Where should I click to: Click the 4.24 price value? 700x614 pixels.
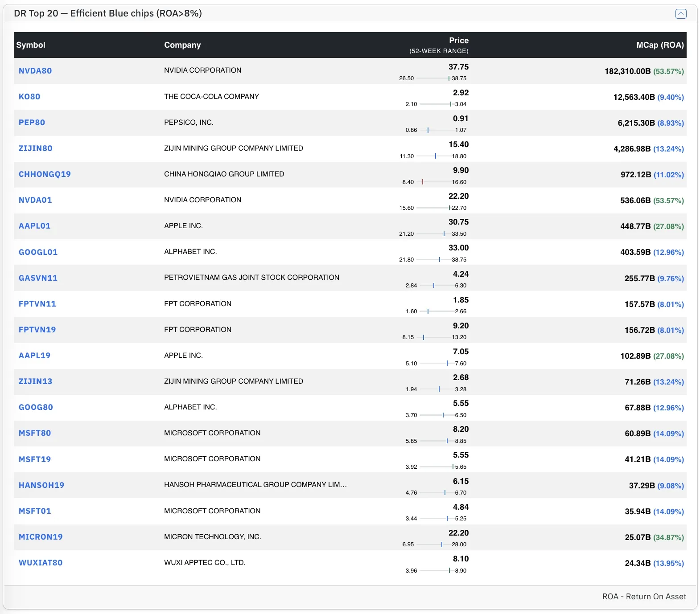coord(461,274)
